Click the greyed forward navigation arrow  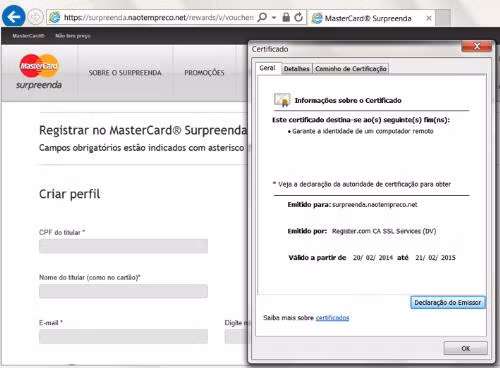pyautogui.click(x=35, y=17)
